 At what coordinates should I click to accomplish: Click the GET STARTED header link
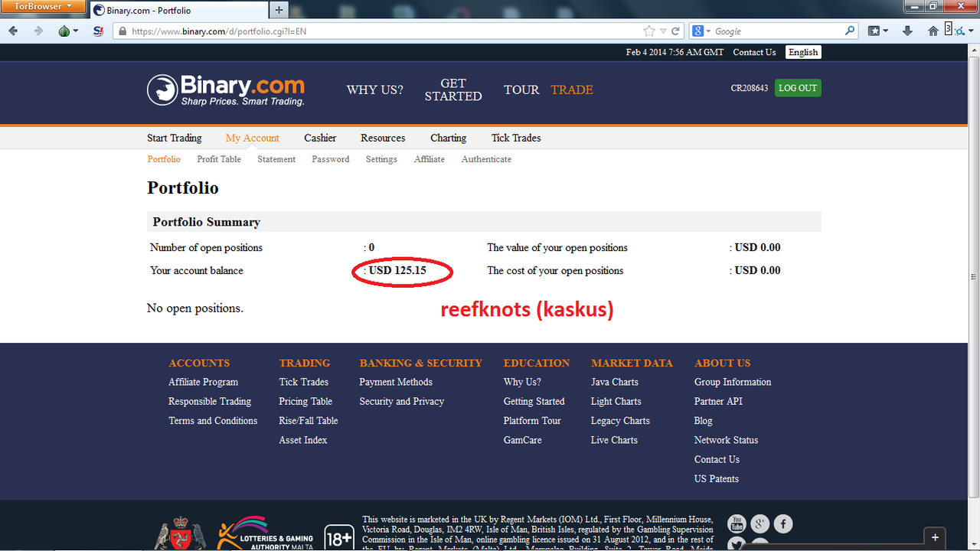click(453, 90)
